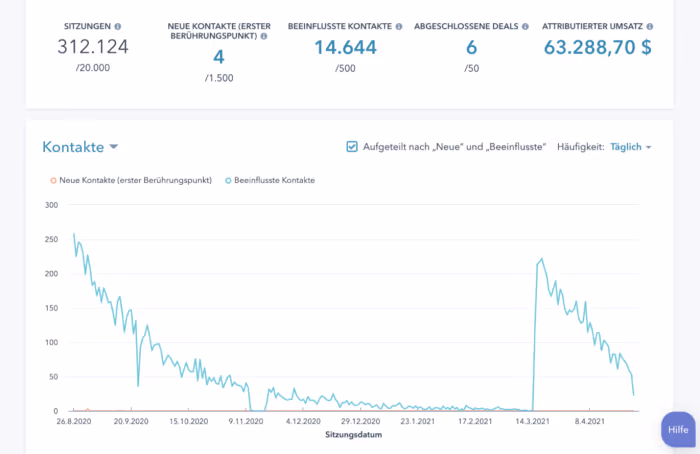Viewport: 700px width, 454px height.
Task: Open info icon next to Abgeschlossene Deals
Action: tap(525, 26)
